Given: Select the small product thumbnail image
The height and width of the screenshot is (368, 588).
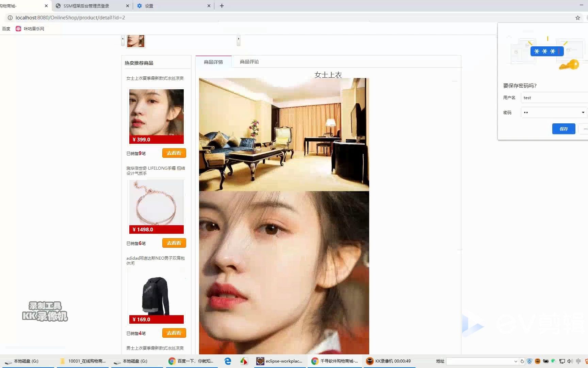Looking at the screenshot, I should click(136, 41).
